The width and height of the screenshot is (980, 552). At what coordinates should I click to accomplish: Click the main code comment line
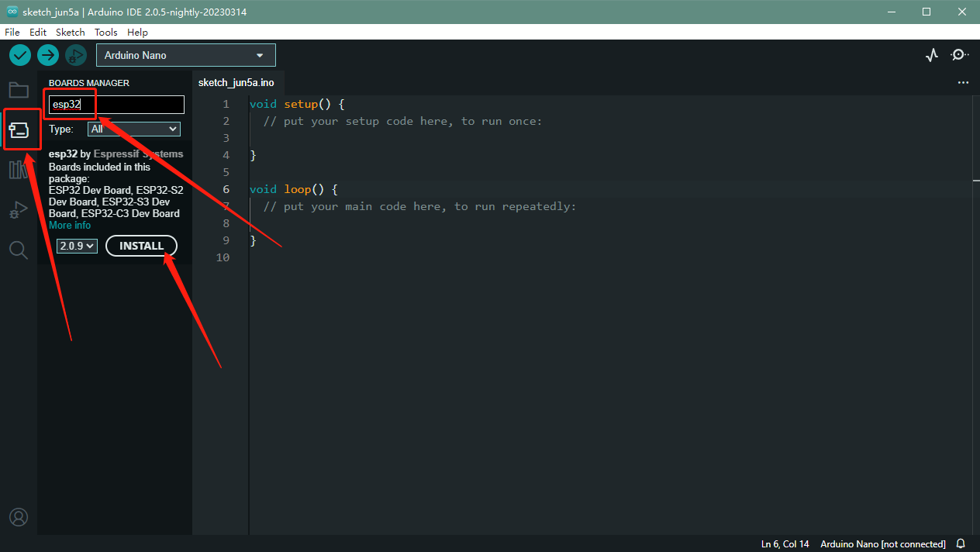[x=419, y=206]
